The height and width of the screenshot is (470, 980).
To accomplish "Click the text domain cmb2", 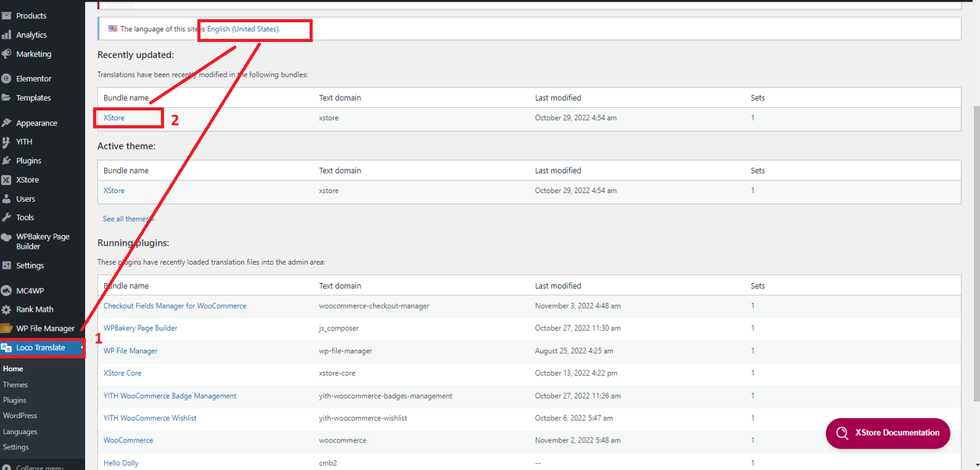I will pos(328,463).
